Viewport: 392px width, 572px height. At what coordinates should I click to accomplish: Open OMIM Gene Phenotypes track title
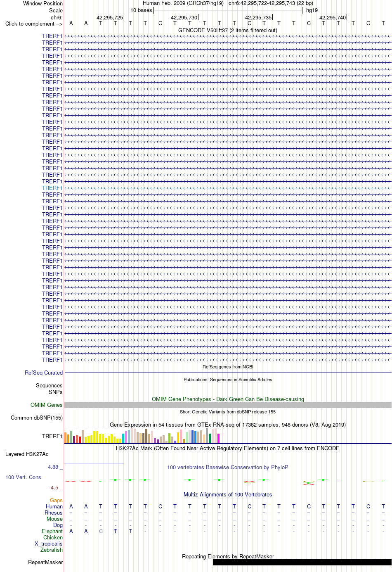228,399
